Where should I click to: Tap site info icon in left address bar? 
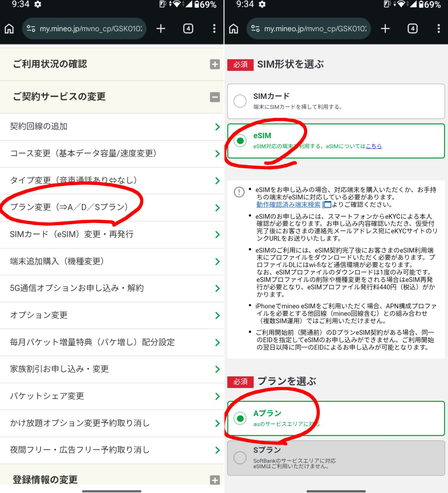[x=31, y=29]
